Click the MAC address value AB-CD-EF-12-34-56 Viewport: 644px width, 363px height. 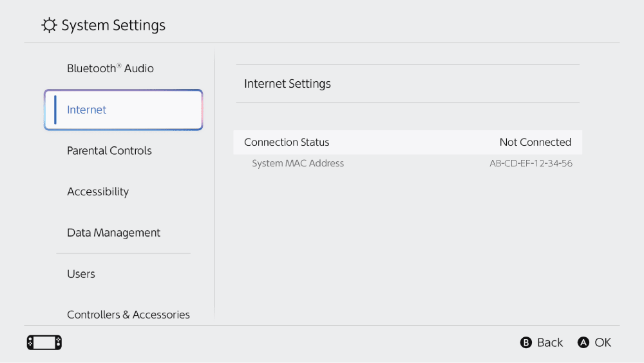tap(531, 164)
